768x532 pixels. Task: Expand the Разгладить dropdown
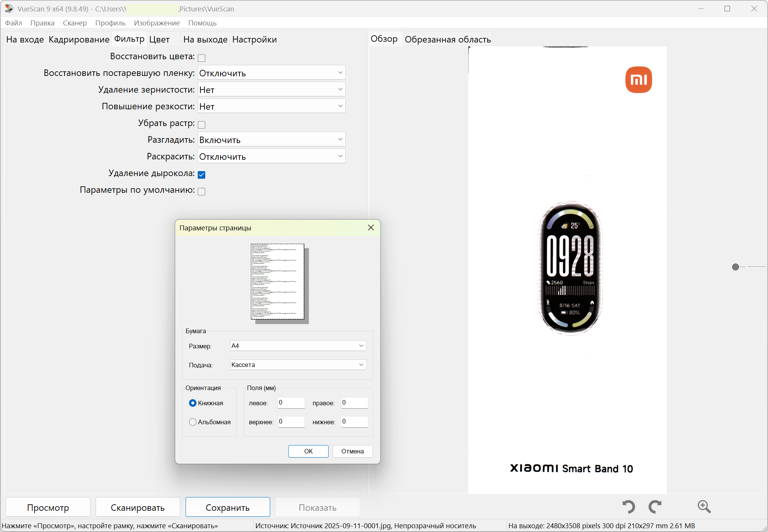pos(271,140)
